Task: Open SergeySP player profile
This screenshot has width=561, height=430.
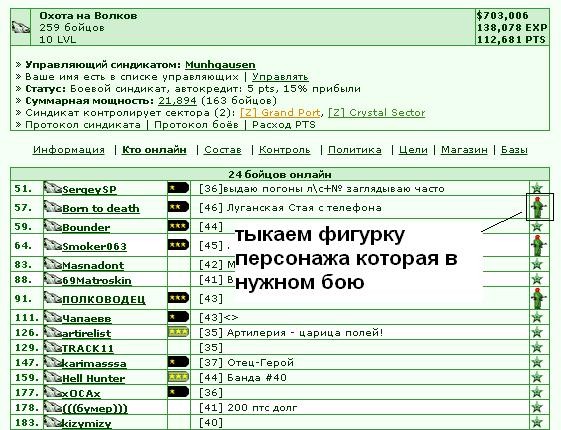Action: (89, 190)
